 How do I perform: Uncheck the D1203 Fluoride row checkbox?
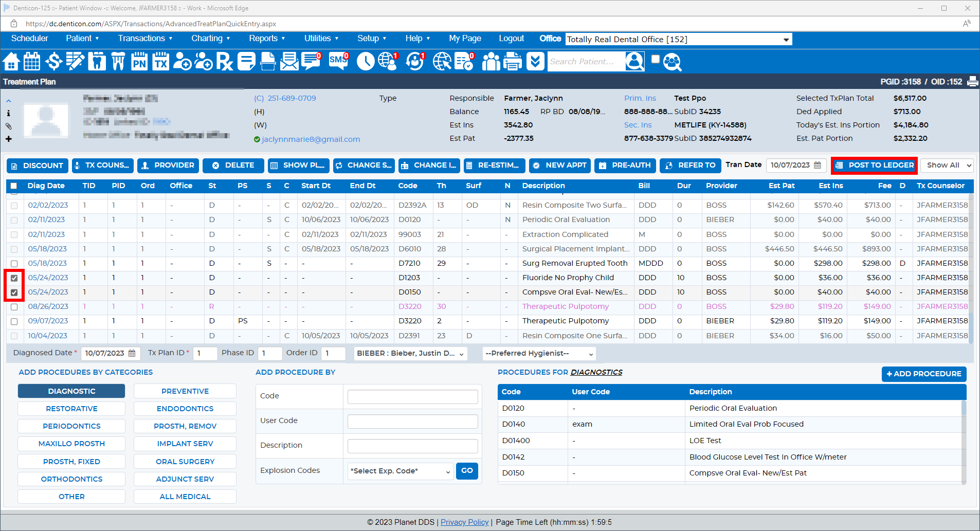click(x=14, y=278)
